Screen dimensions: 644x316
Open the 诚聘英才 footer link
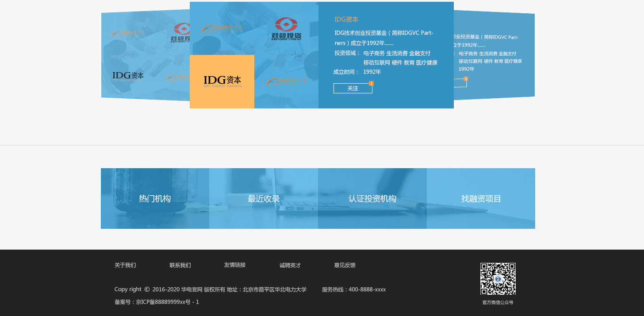tap(290, 266)
